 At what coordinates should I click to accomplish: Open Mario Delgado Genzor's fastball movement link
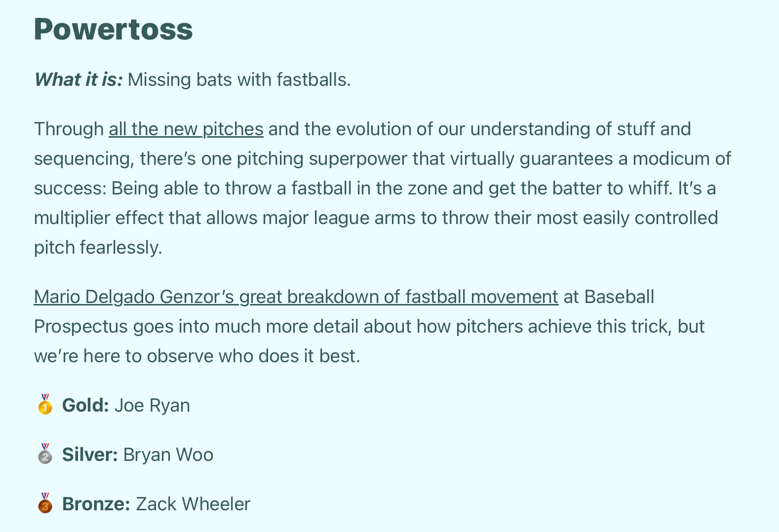coord(296,297)
